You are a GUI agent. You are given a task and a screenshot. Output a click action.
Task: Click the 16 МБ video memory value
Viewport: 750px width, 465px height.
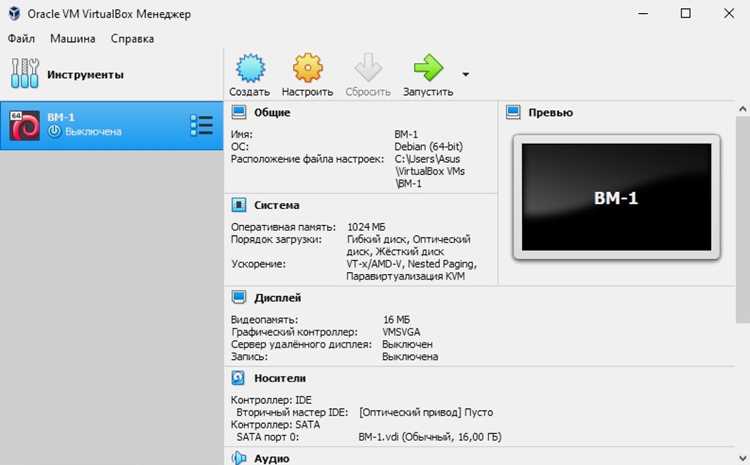(x=396, y=319)
